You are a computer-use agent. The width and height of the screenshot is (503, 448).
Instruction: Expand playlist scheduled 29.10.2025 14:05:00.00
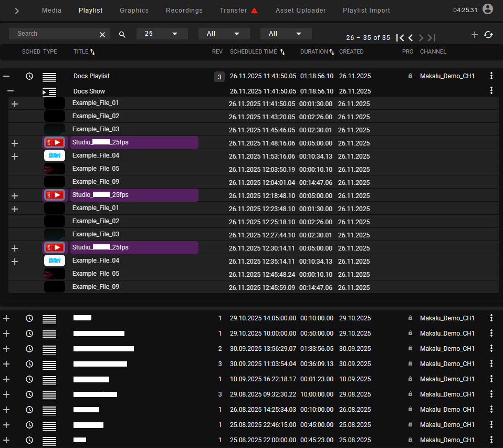point(6,318)
